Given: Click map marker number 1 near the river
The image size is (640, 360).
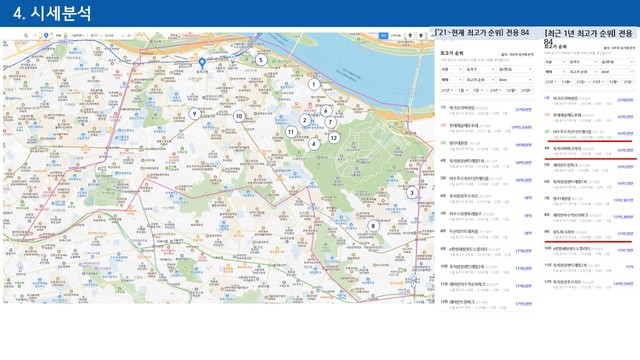Looking at the screenshot, I should click(314, 84).
